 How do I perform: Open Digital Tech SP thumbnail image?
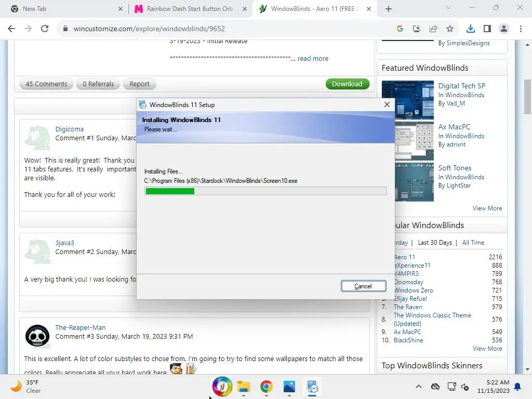(x=407, y=100)
